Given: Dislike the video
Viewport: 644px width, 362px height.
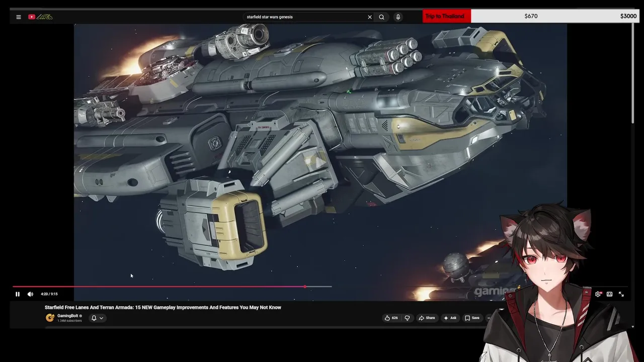Looking at the screenshot, I should (407, 318).
